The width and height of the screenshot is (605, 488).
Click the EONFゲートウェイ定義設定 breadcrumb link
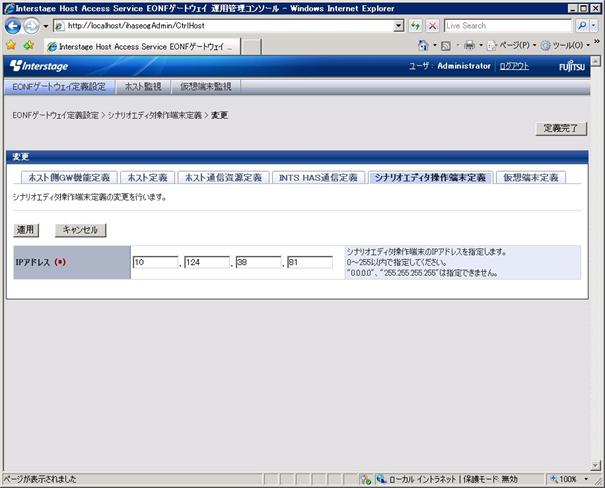click(56, 115)
